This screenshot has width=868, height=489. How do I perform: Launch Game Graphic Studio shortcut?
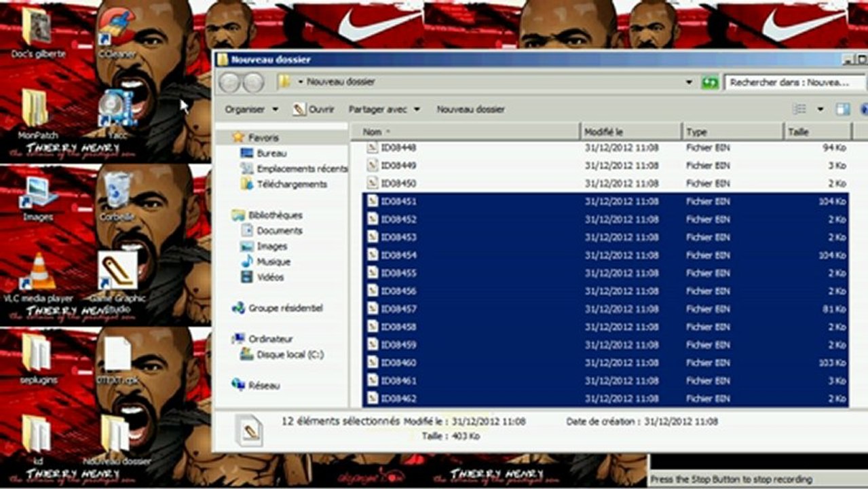tap(117, 282)
